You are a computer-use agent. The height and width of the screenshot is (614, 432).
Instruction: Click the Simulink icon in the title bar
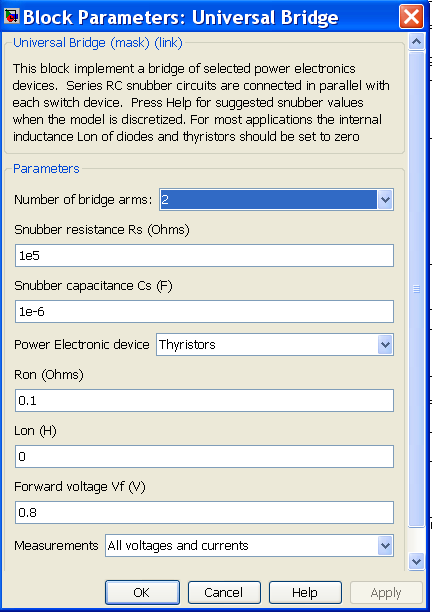pos(11,16)
